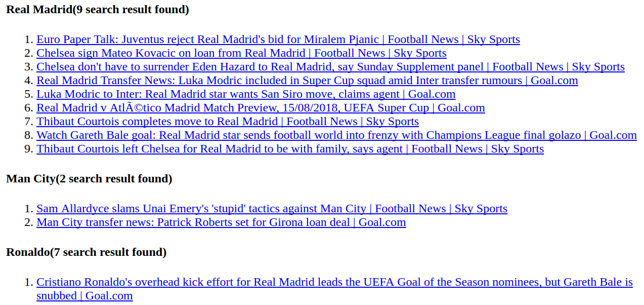644x305 pixels.
Task: Click the Real Madrid results heading
Action: pos(98,10)
